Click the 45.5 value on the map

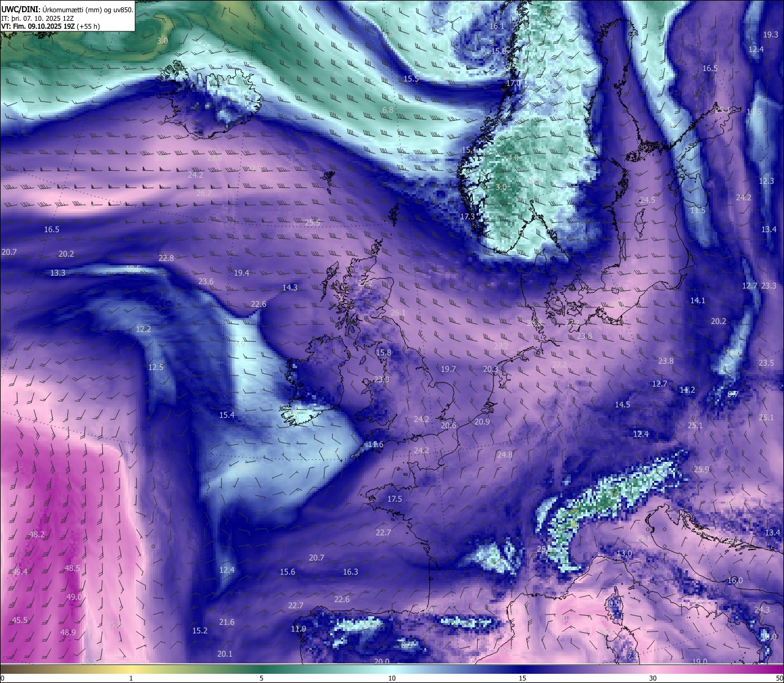(x=20, y=620)
